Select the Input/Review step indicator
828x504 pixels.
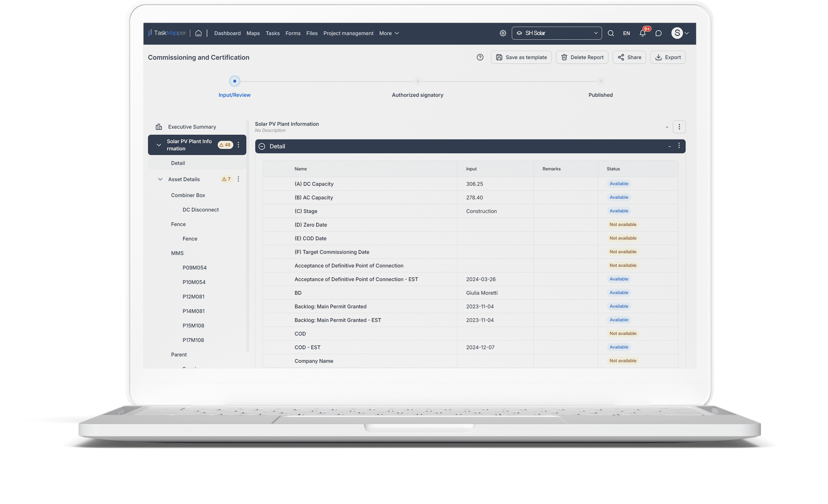(x=234, y=81)
